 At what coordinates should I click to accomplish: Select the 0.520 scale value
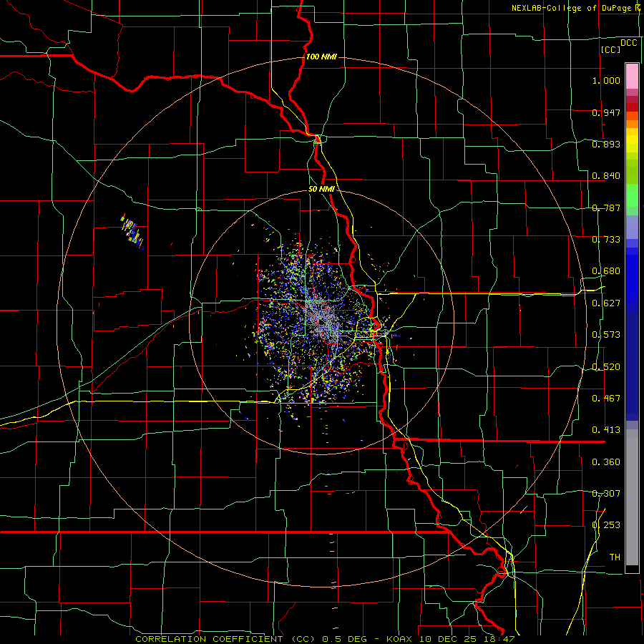[606, 367]
